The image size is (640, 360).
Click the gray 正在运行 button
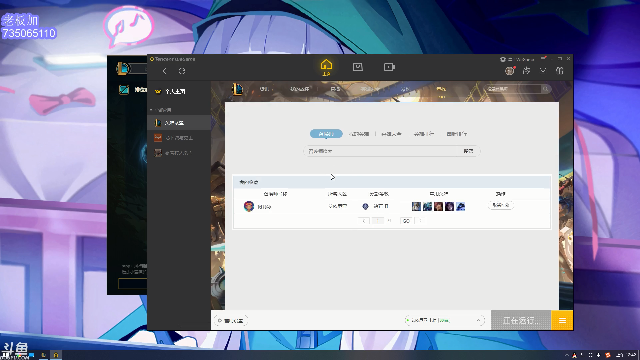pos(521,320)
